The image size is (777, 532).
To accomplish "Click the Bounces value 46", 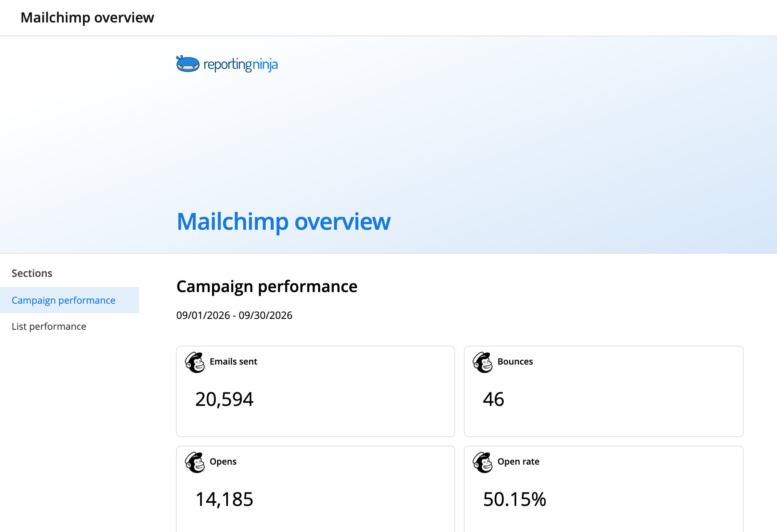I will (494, 399).
